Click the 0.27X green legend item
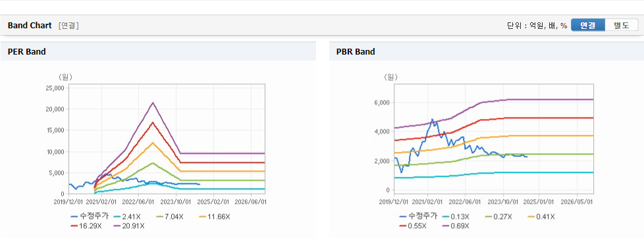Image resolution: width=644 pixels, height=238 pixels. point(498,217)
